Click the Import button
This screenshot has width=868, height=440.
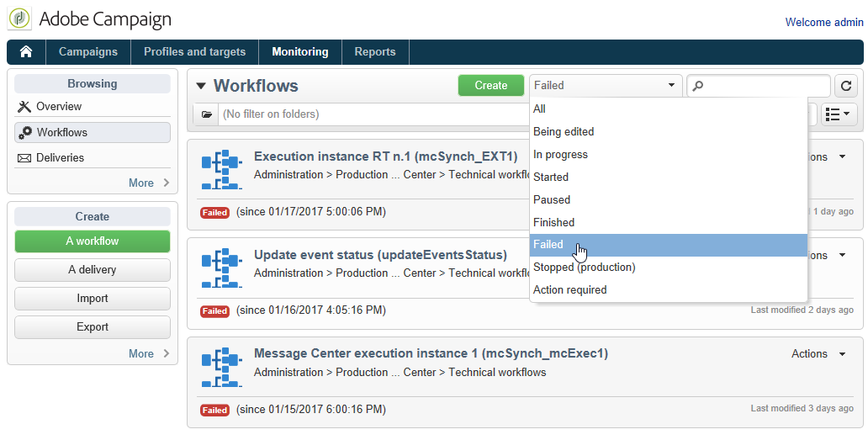[93, 299]
